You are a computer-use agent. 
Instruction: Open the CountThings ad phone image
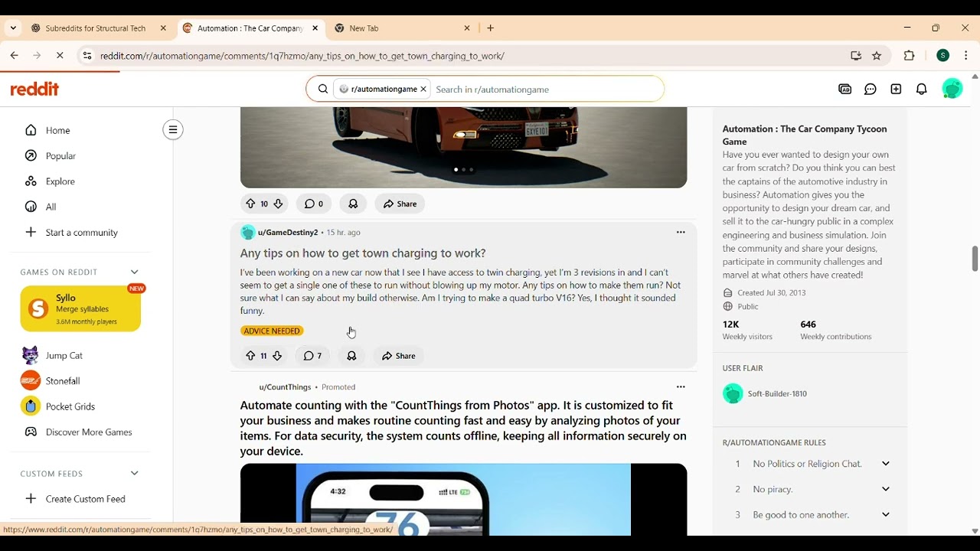463,500
